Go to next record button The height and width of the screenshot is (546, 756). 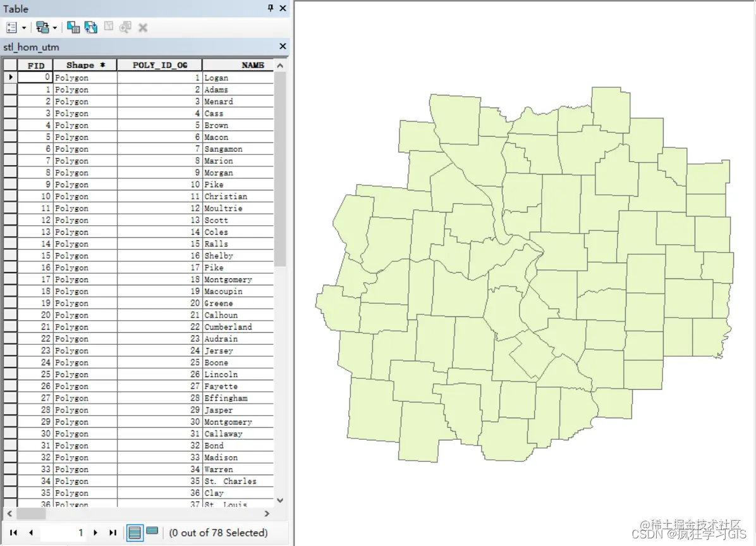(95, 533)
